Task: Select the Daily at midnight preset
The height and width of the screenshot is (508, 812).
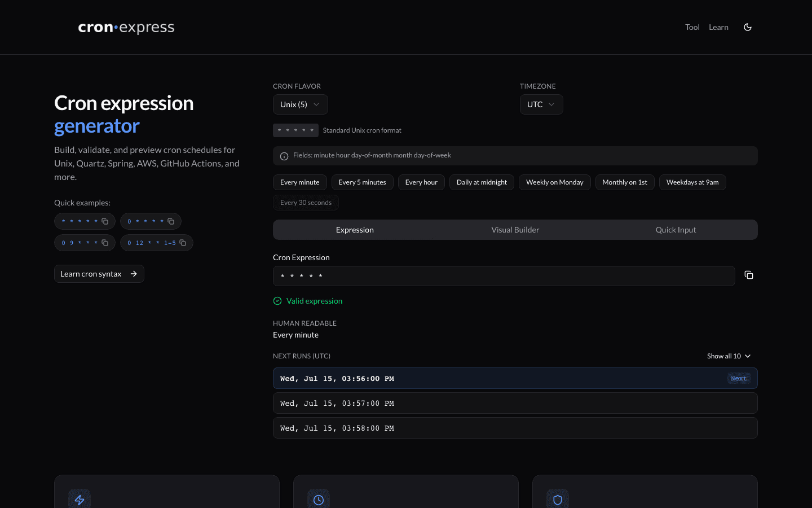Action: pyautogui.click(x=482, y=182)
